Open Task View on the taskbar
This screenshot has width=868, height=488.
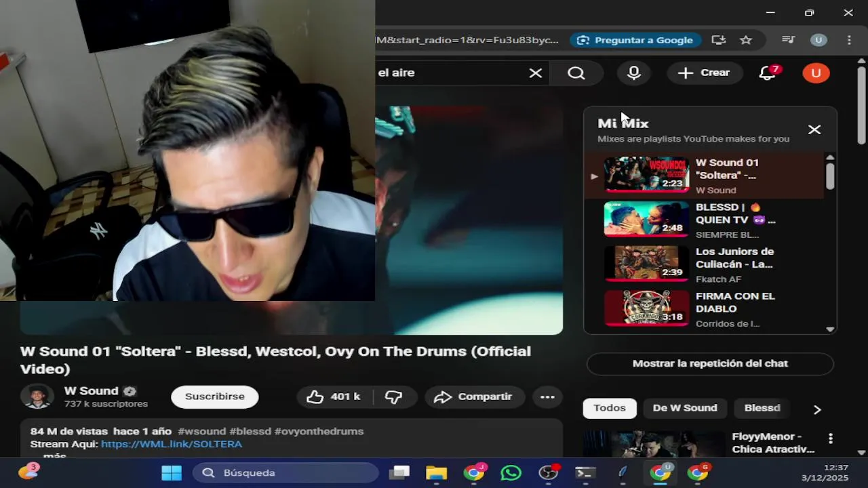[x=400, y=472]
